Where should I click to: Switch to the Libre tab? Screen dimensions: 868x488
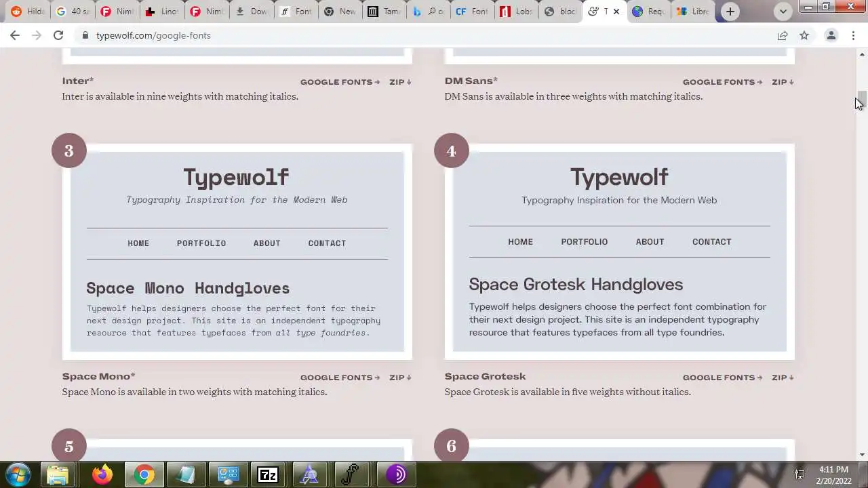[693, 12]
